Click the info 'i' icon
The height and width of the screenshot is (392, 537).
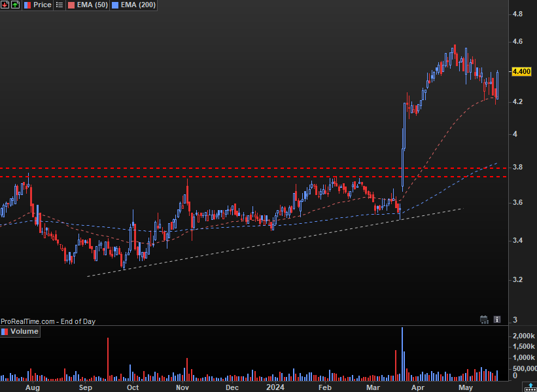pyautogui.click(x=497, y=320)
